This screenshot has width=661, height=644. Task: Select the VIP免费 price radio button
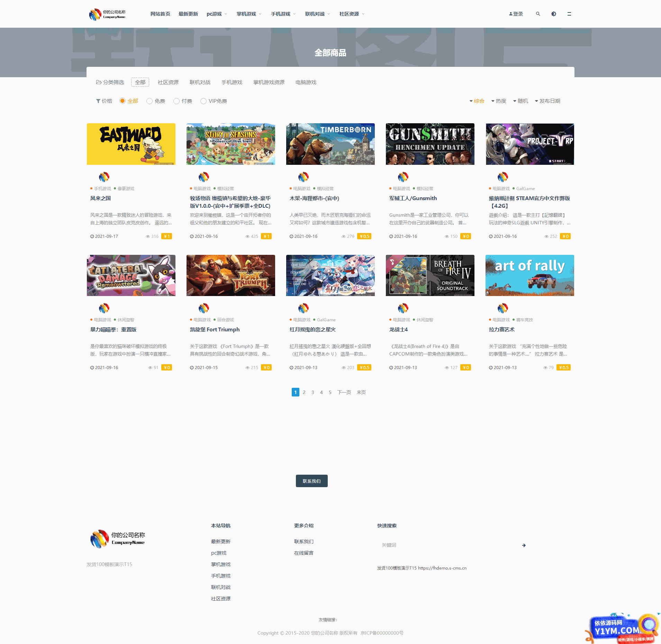point(203,101)
